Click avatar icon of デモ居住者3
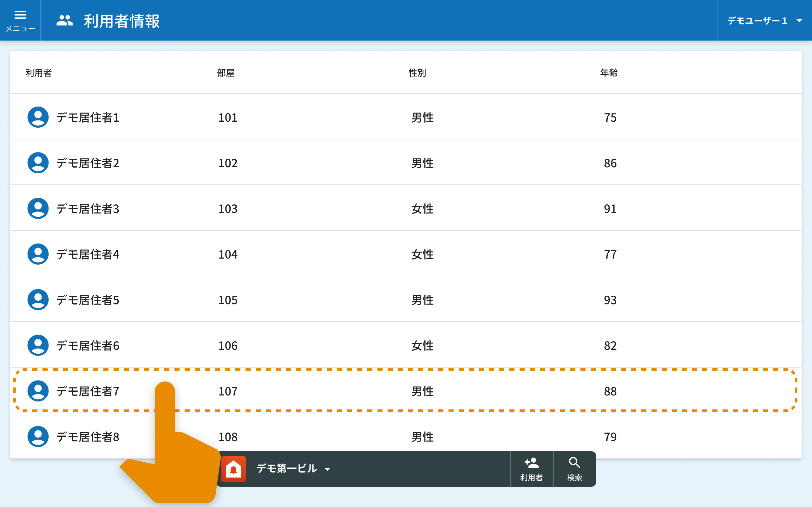Image resolution: width=812 pixels, height=507 pixels. 38,209
